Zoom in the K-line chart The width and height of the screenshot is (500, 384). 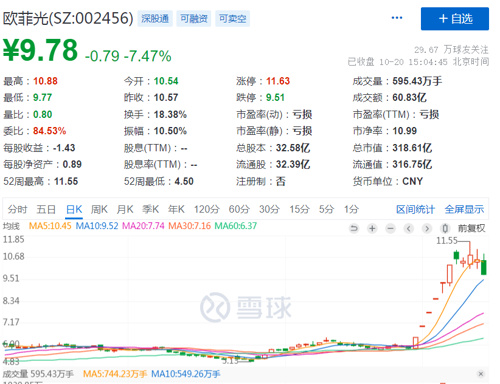[372, 228]
